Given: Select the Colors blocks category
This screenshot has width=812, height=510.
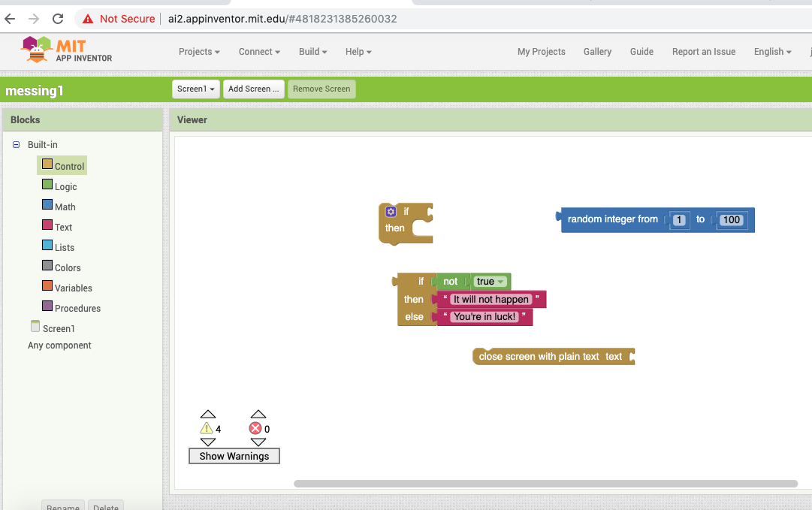Looking at the screenshot, I should [x=67, y=267].
